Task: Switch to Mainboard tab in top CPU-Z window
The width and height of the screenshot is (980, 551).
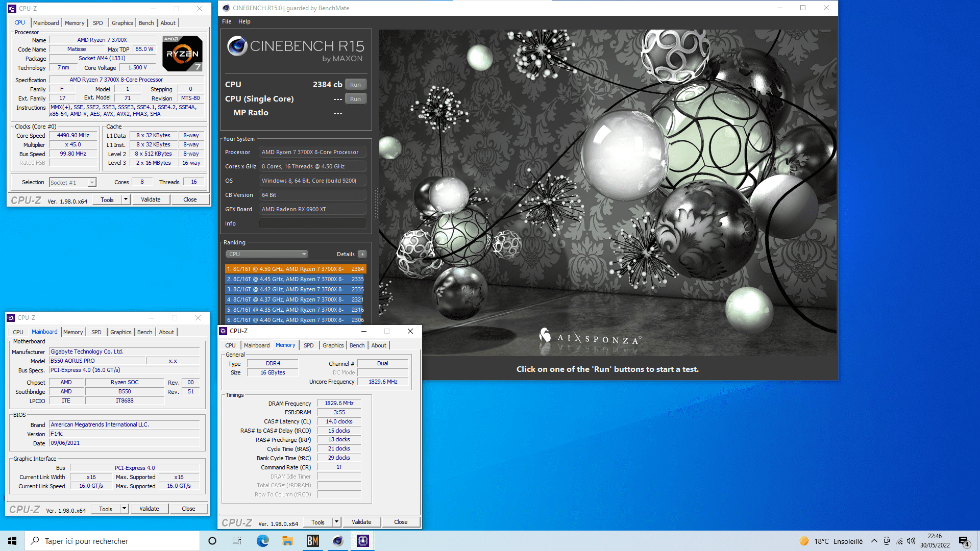Action: 46,23
